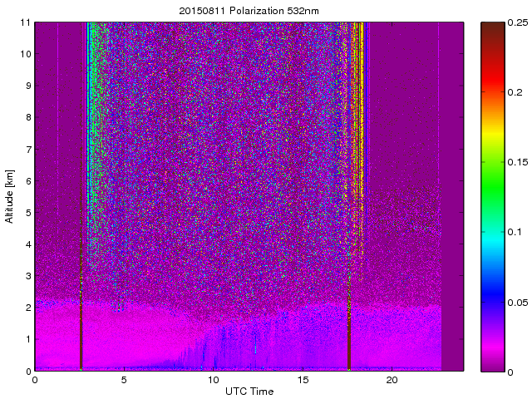The height and width of the screenshot is (399, 532).
Task: Click the y-axis tick label 11
Action: click(x=25, y=22)
